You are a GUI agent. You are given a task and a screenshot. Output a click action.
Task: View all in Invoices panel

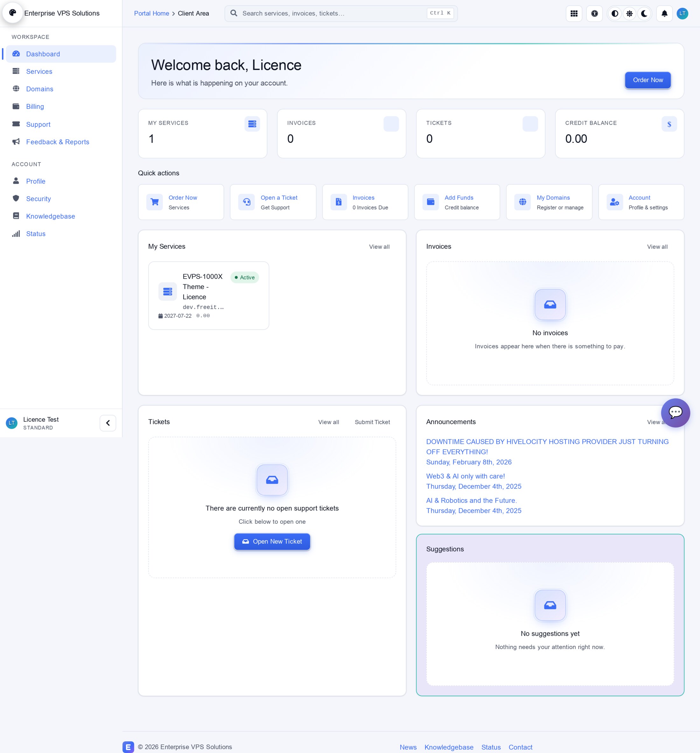click(x=657, y=247)
